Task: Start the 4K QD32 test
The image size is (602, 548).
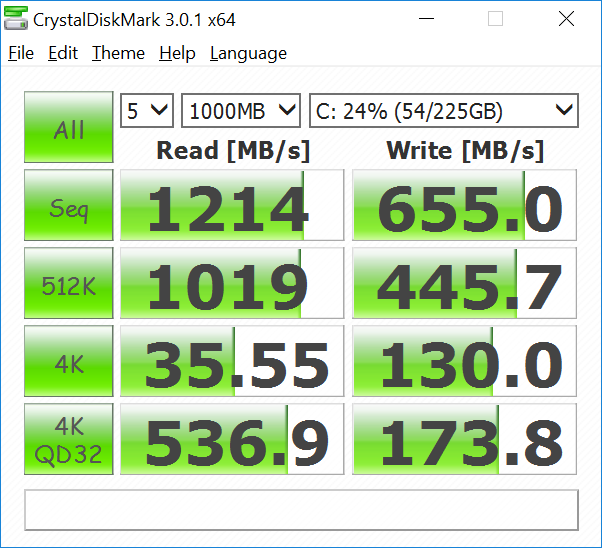Action: point(69,439)
